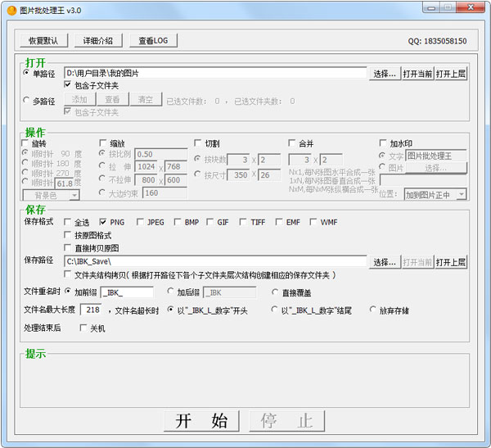The height and width of the screenshot is (448, 491).
Task: Click the save path field C:\IBK_Save\
Action: [215, 261]
